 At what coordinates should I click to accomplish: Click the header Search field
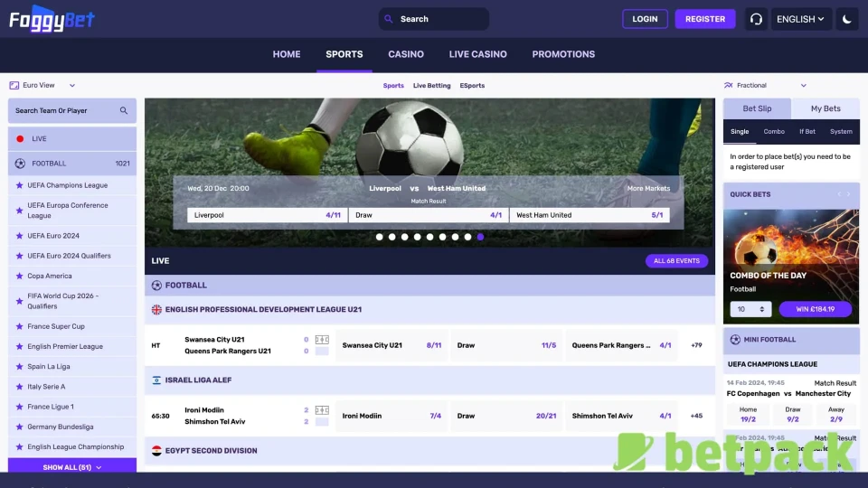point(434,19)
